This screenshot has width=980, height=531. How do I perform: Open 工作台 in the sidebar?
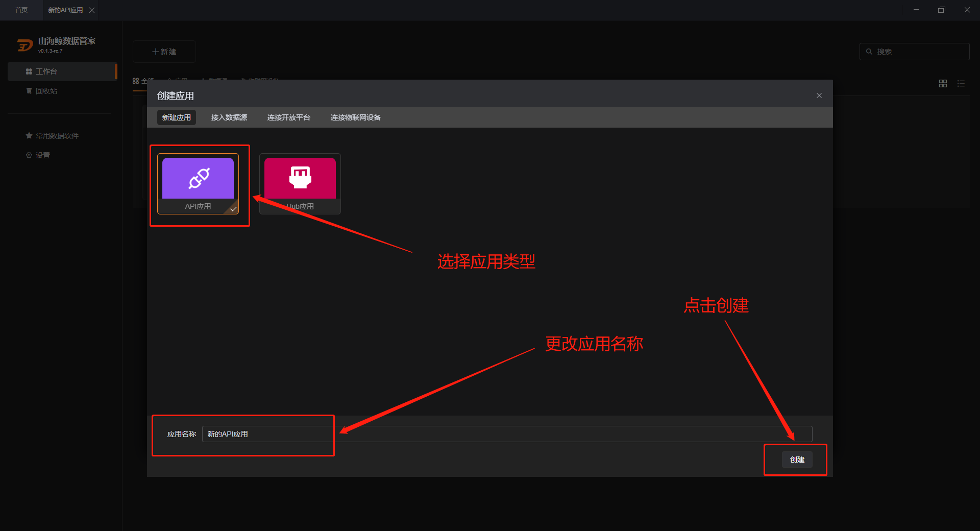(x=62, y=71)
